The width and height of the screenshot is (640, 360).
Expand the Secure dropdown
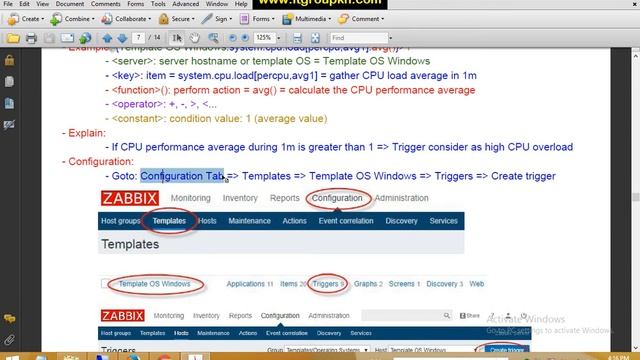(176, 19)
